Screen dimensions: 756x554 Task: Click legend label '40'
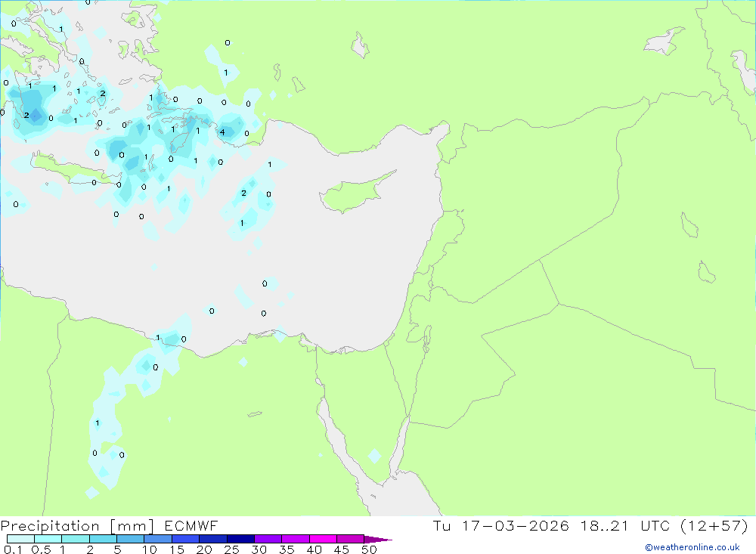tap(314, 549)
